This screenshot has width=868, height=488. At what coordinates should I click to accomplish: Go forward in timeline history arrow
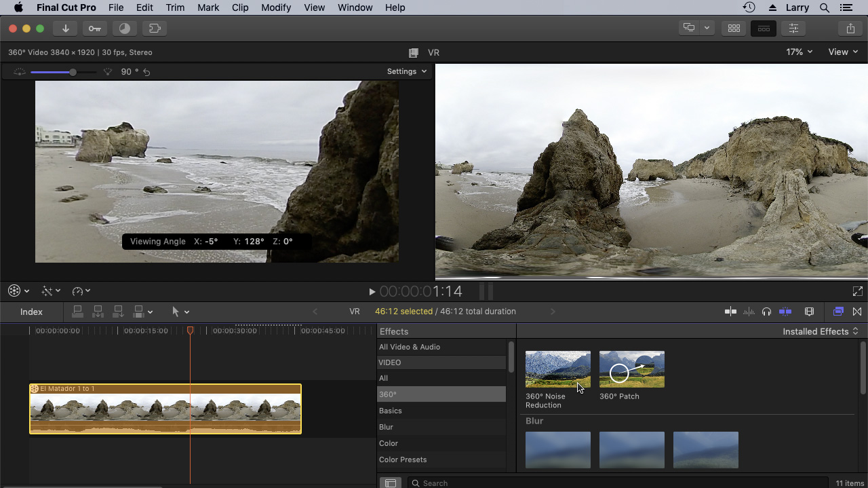(x=553, y=312)
